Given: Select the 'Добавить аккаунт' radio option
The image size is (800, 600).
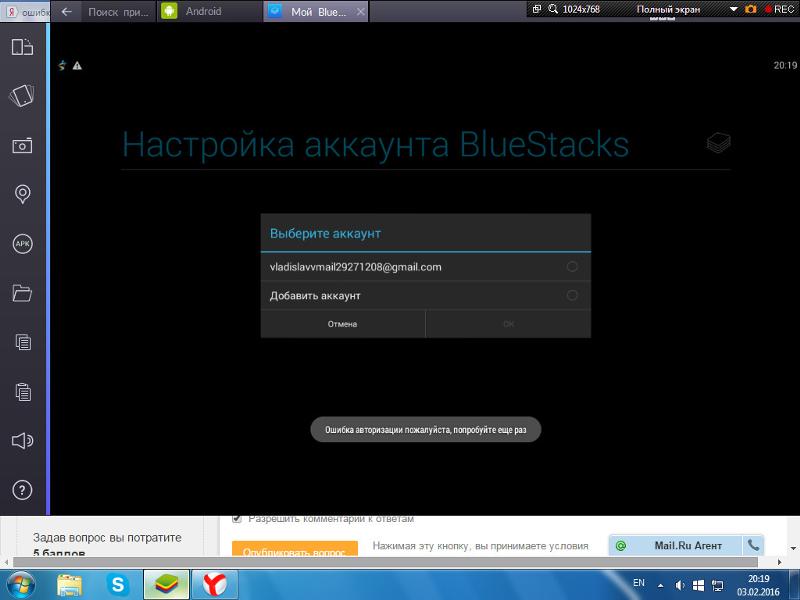Looking at the screenshot, I should [572, 296].
